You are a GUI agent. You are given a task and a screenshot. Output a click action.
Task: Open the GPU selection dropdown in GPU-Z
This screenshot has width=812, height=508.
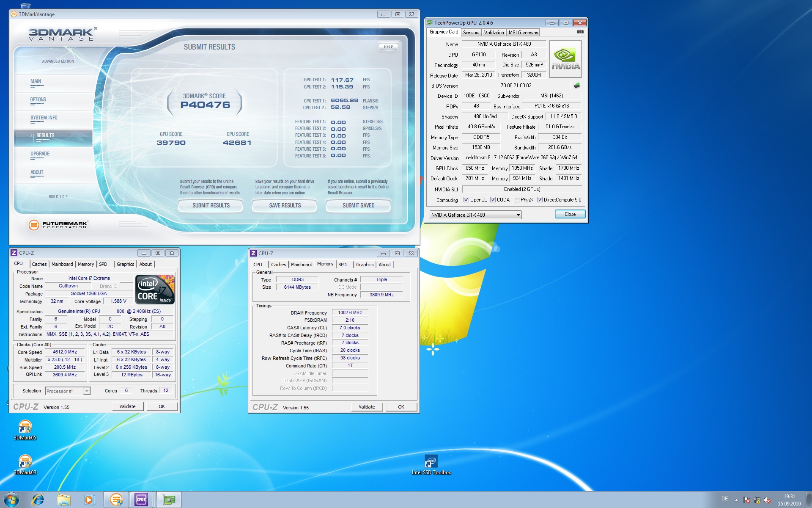pyautogui.click(x=518, y=215)
